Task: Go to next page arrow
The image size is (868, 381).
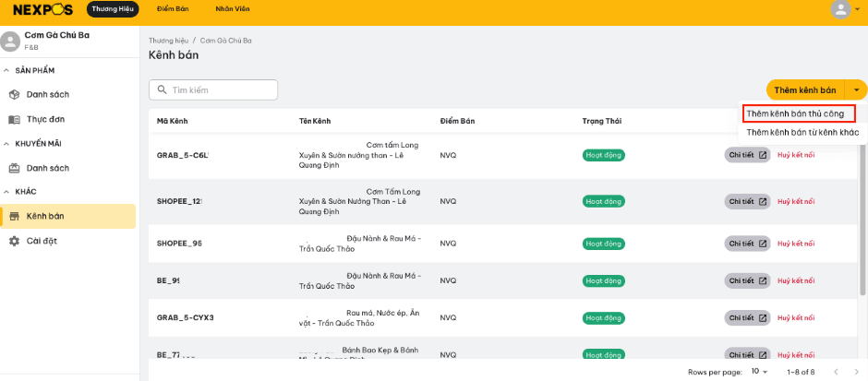Action: pyautogui.click(x=856, y=372)
